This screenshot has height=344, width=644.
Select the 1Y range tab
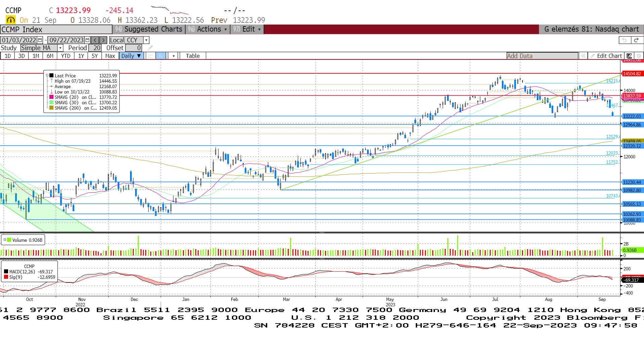tap(81, 56)
